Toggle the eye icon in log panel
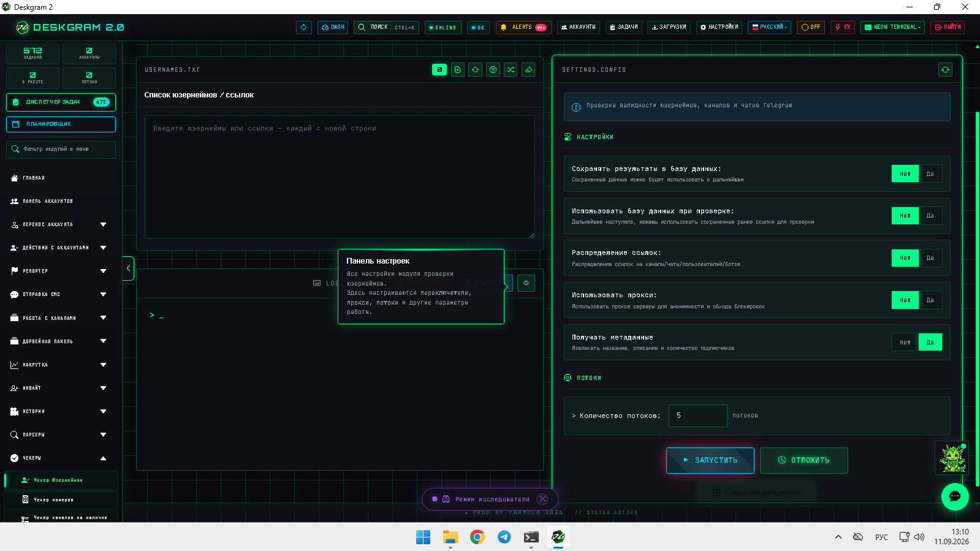The width and height of the screenshot is (980, 551). (x=526, y=283)
